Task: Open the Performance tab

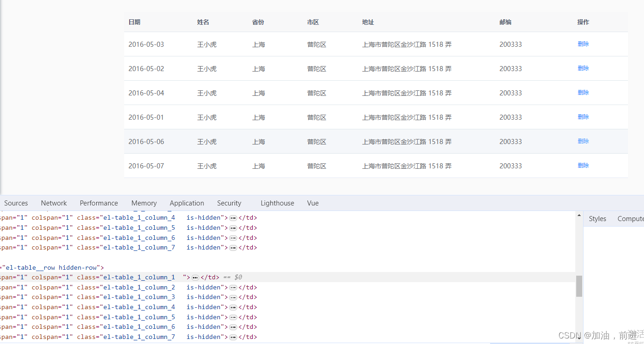Action: (x=98, y=203)
